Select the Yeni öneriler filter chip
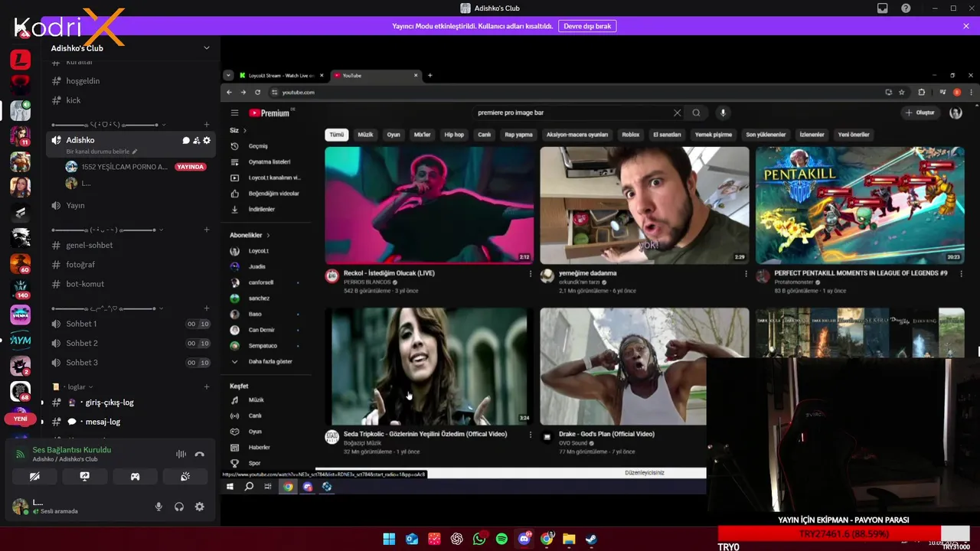980x551 pixels. (x=854, y=135)
